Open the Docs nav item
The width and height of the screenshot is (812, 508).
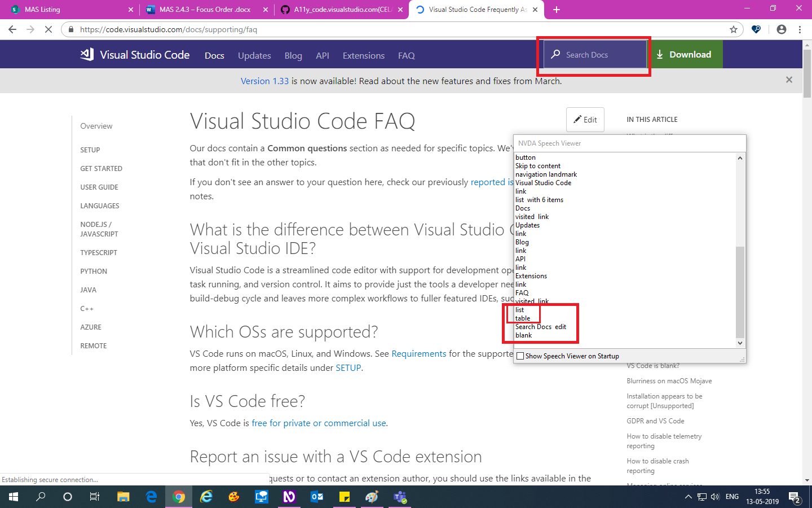[x=214, y=55]
